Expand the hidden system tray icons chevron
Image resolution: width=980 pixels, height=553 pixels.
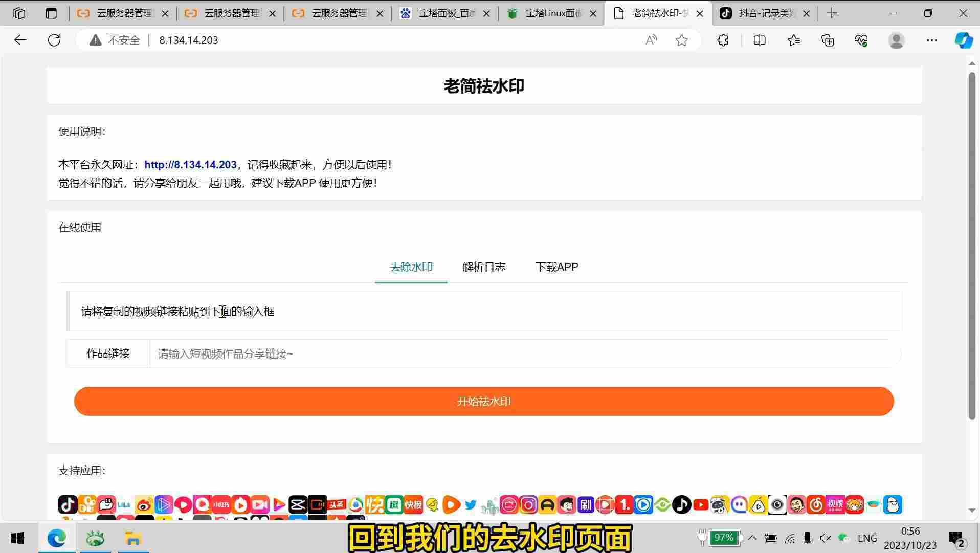pyautogui.click(x=752, y=538)
